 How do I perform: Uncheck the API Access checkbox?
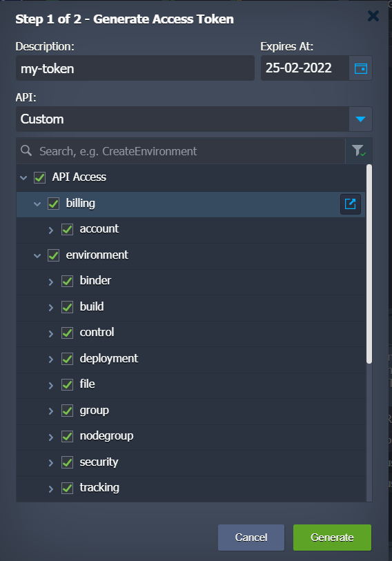(40, 177)
